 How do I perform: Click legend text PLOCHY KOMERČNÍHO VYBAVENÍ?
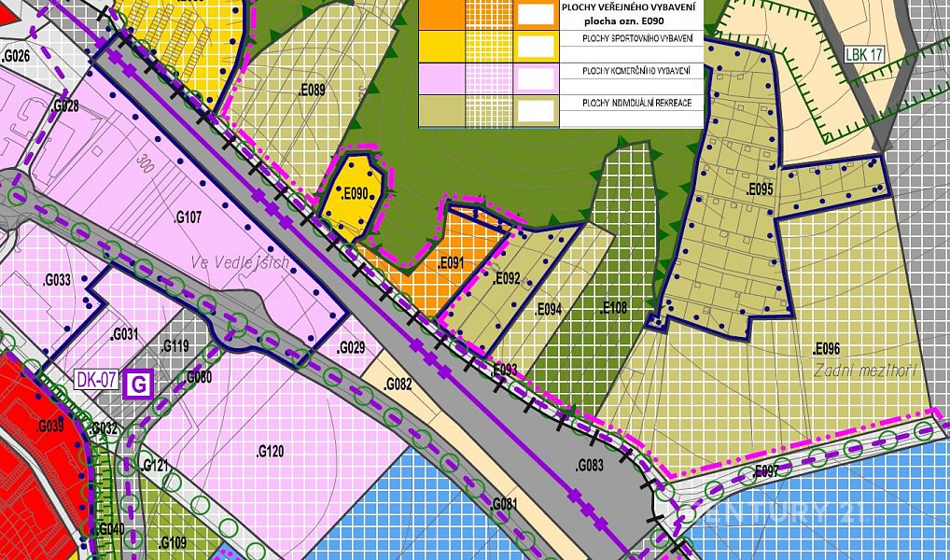[x=636, y=71]
